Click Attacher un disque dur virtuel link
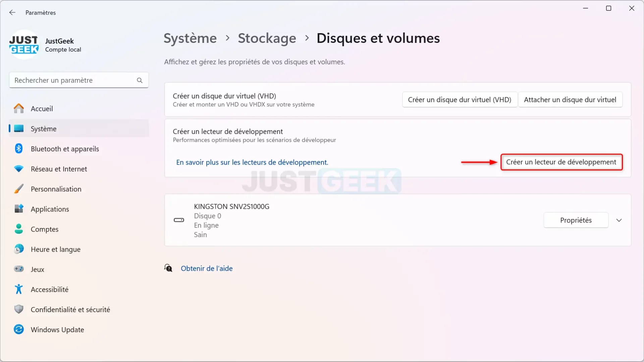The width and height of the screenshot is (644, 362). coord(570,100)
